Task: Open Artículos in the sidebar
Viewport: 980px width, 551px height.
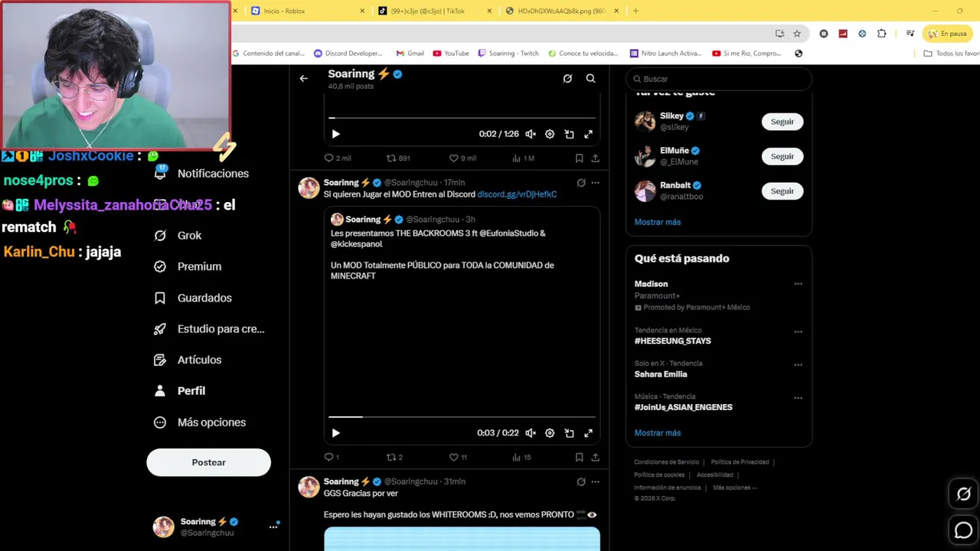Action: [x=188, y=360]
